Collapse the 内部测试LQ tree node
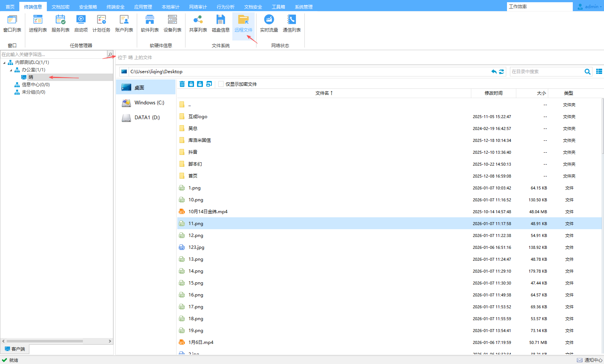Viewport: 604px width, 364px height. [4, 62]
